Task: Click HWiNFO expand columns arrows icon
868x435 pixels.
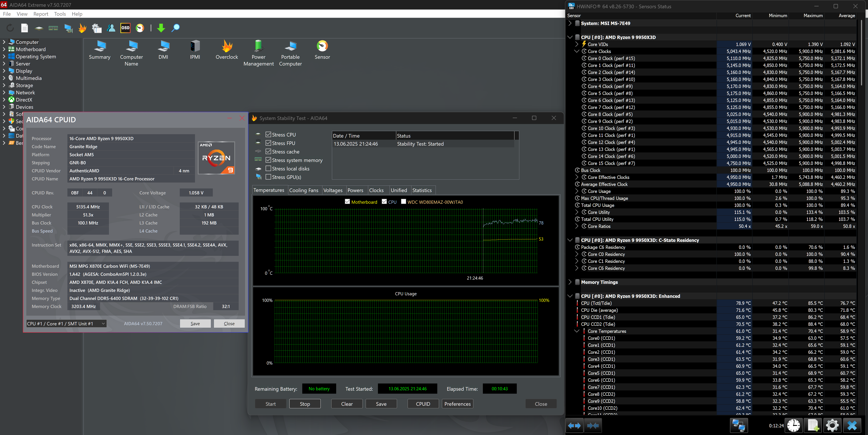Action: (x=574, y=425)
